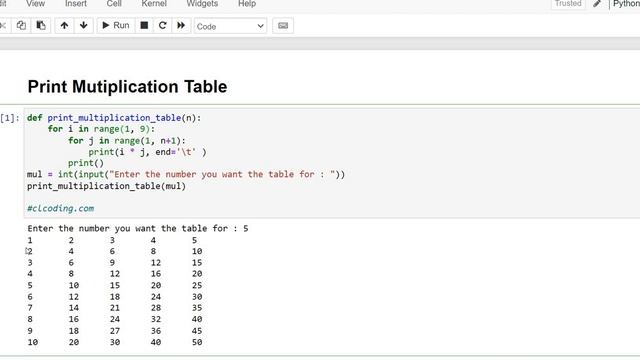Click the #clcoding.com comment
Screen dimensions: 640x360
click(x=60, y=209)
